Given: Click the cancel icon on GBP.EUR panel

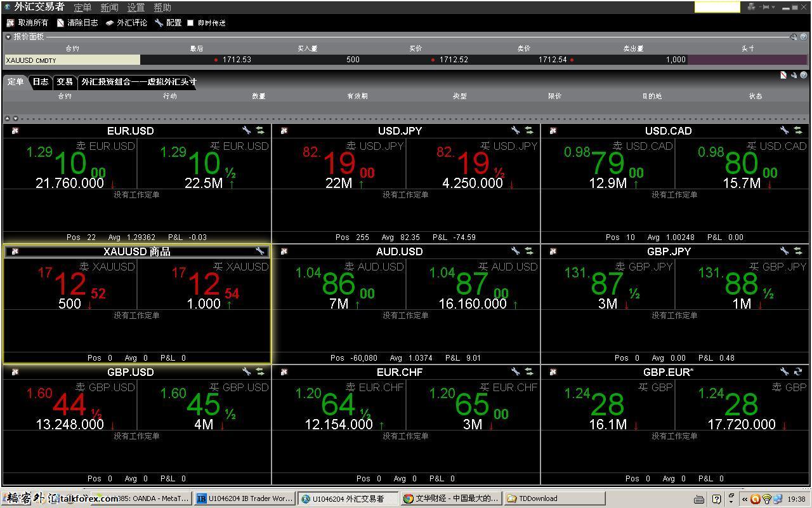Looking at the screenshot, I should coord(553,372).
